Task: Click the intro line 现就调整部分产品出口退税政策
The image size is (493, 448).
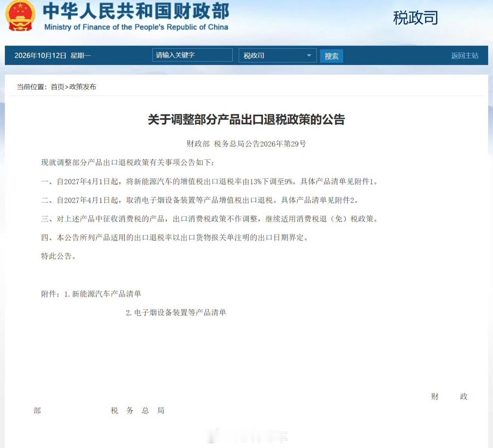Action: click(x=128, y=162)
